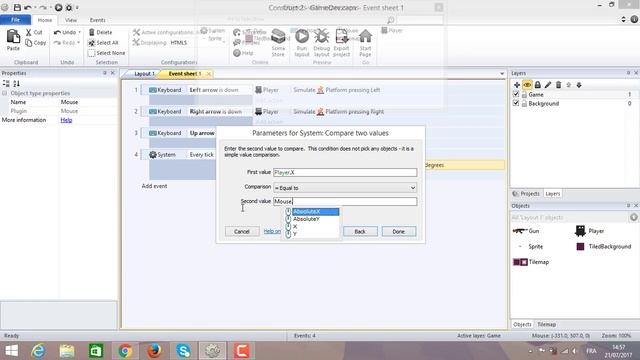The width and height of the screenshot is (640, 360).
Task: Click the Delete icon in Selection group
Action: coord(92,32)
